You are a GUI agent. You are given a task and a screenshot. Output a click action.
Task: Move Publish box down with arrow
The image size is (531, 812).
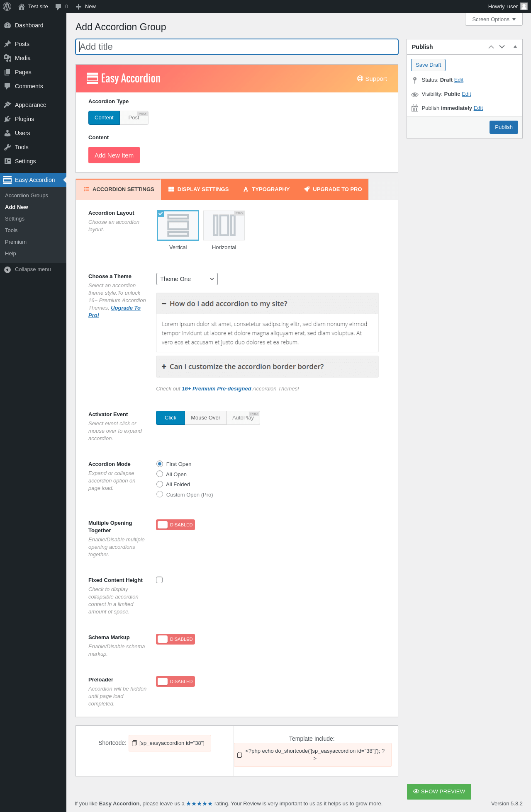[x=502, y=47]
